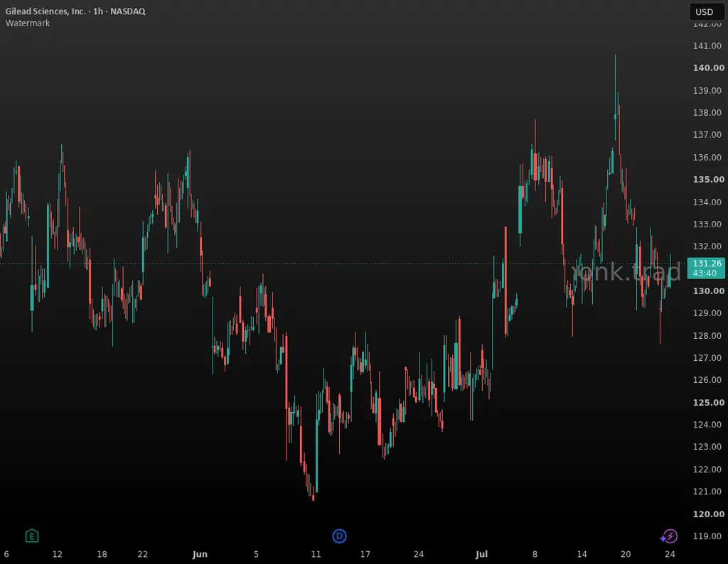Click the dividend 'D' marker icon

pyautogui.click(x=339, y=536)
